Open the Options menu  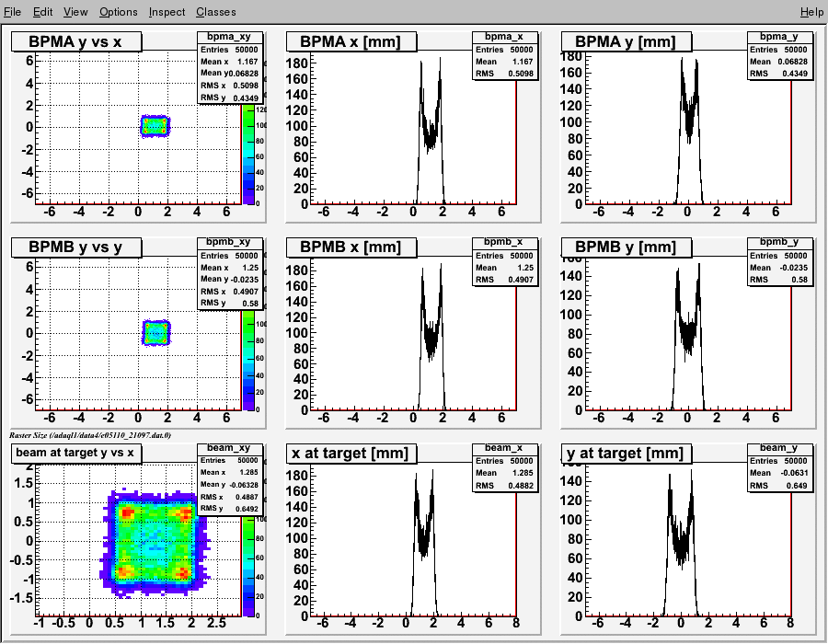(119, 12)
